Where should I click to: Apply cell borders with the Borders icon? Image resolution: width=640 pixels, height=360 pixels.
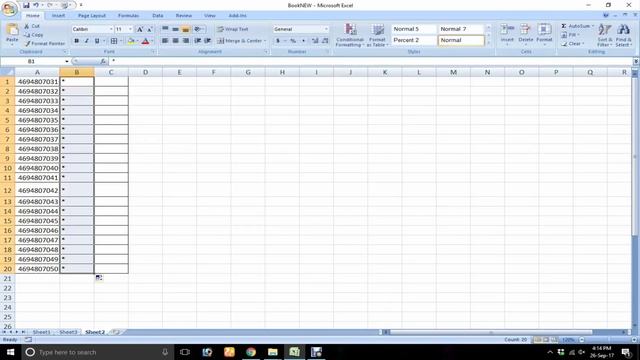point(114,41)
